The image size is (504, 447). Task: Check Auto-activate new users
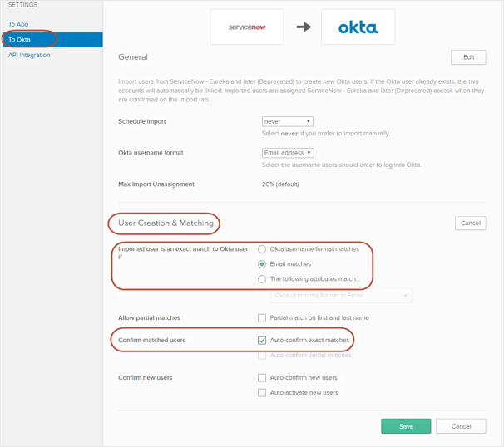point(263,392)
